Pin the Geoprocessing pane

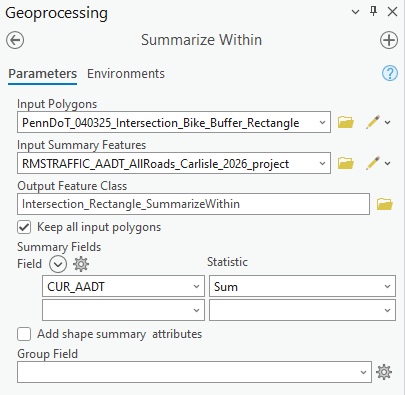(374, 12)
